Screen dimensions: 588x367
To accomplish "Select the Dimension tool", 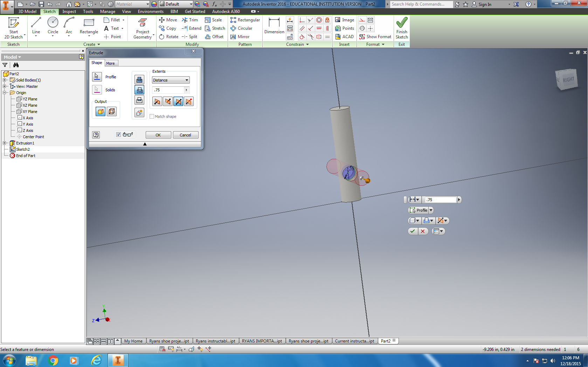I will click(x=274, y=26).
